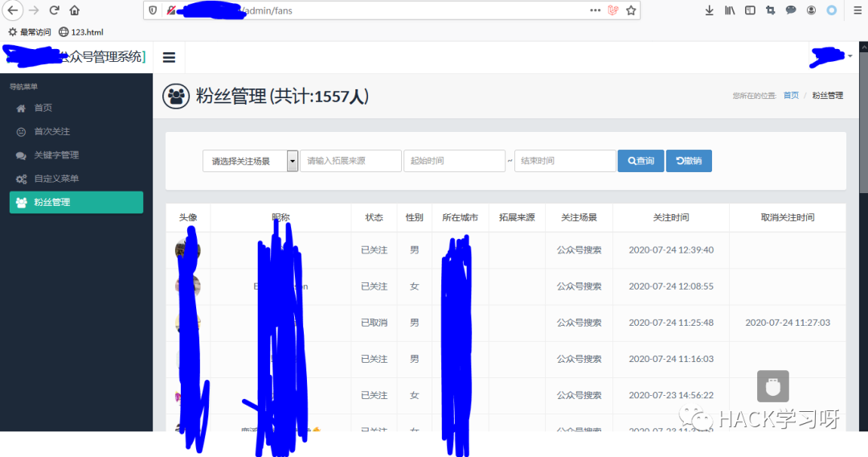Click the gray floating button at bottom right
Viewport: 868px width, 457px height.
773,386
